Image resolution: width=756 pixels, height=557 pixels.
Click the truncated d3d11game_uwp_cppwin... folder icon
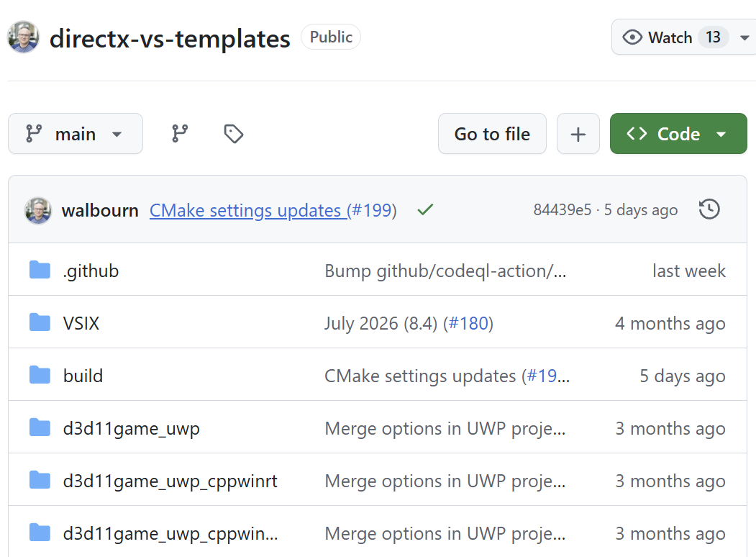coord(40,533)
